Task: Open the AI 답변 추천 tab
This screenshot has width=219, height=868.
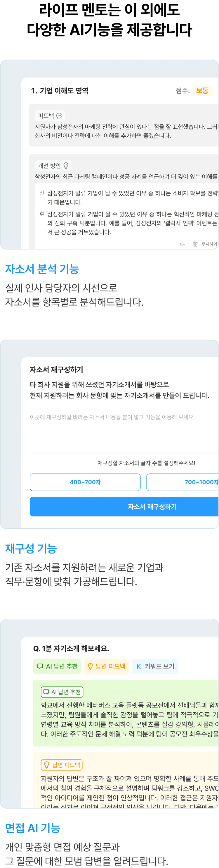Action: click(57, 666)
